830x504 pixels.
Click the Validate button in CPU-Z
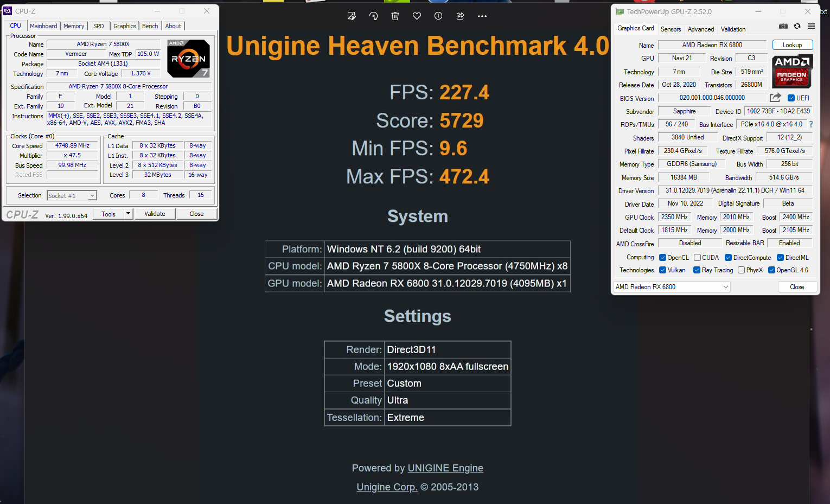point(155,214)
